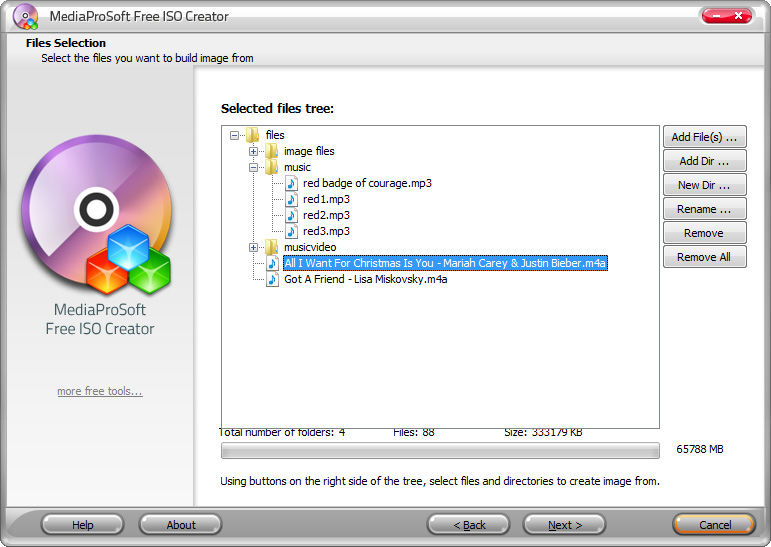Select the musicvideo folder label
This screenshot has height=547, width=771.
click(310, 247)
